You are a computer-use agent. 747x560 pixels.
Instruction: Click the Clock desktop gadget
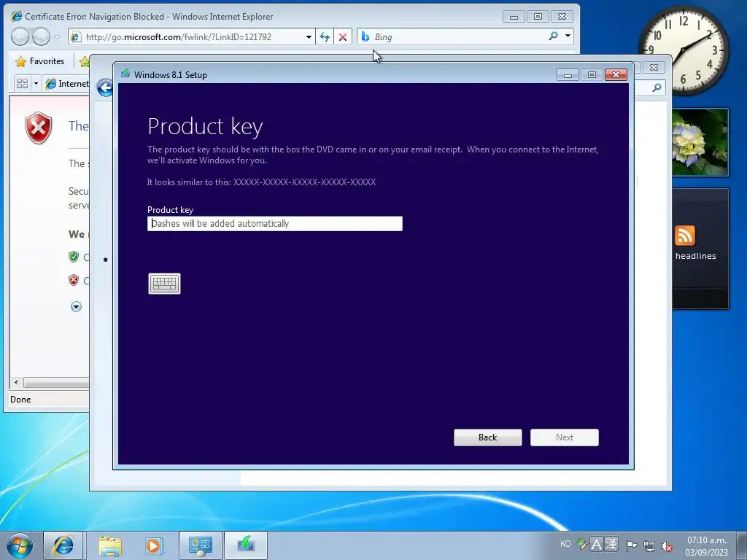pos(683,50)
